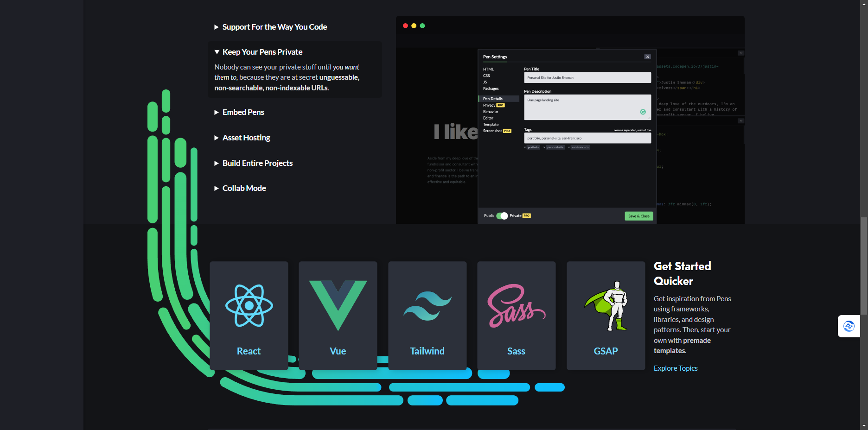Image resolution: width=868 pixels, height=430 pixels.
Task: Toggle the pen from Public to Private
Action: click(502, 215)
